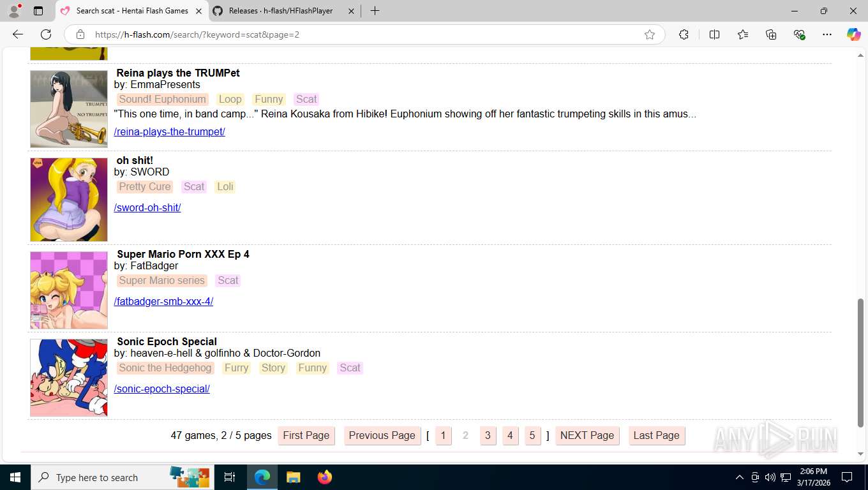Image resolution: width=868 pixels, height=490 pixels.
Task: Open Browser essentials heart icon
Action: click(x=799, y=34)
